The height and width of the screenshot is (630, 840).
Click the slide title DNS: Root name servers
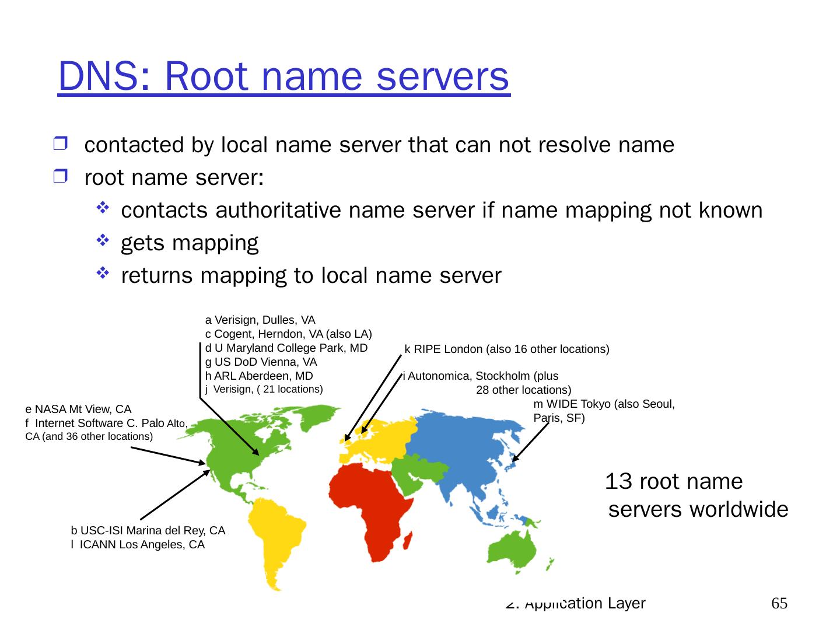(x=283, y=76)
